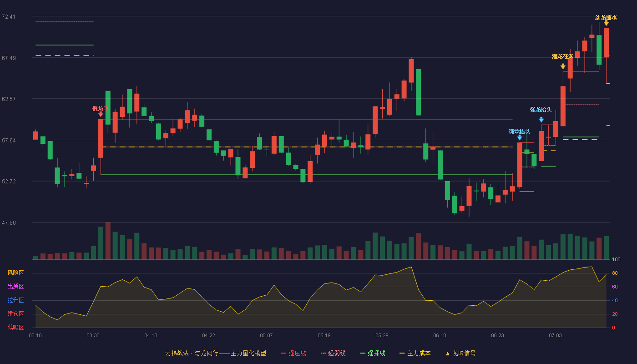637x364 pixels.
Task: Click the 幼龙嬉水 signal label
Action: 606,17
